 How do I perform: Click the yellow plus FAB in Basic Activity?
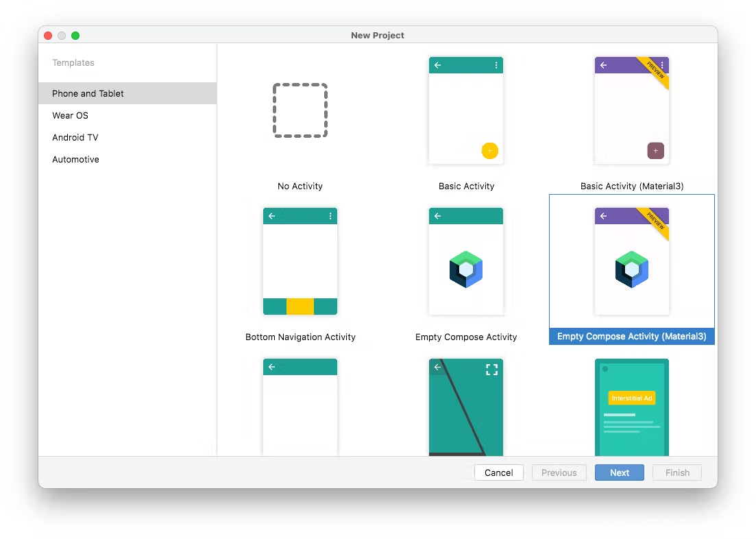pyautogui.click(x=490, y=151)
